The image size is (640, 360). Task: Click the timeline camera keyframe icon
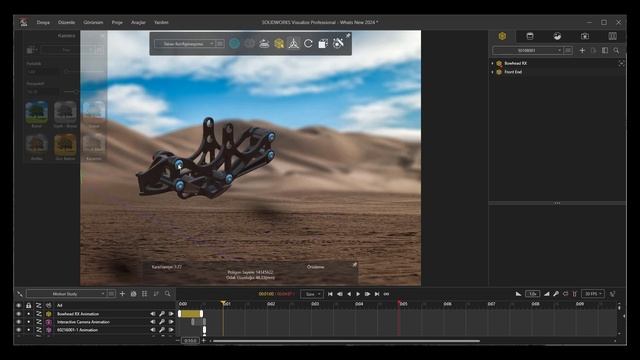(133, 293)
